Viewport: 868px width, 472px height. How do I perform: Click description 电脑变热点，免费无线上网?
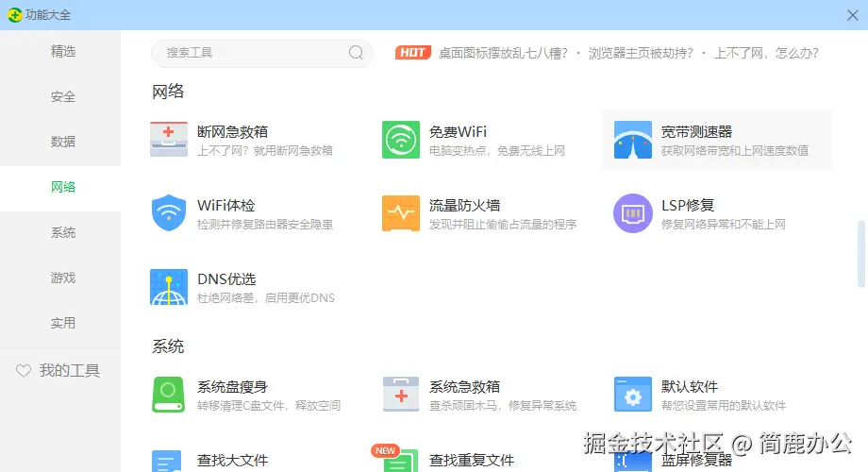(497, 151)
